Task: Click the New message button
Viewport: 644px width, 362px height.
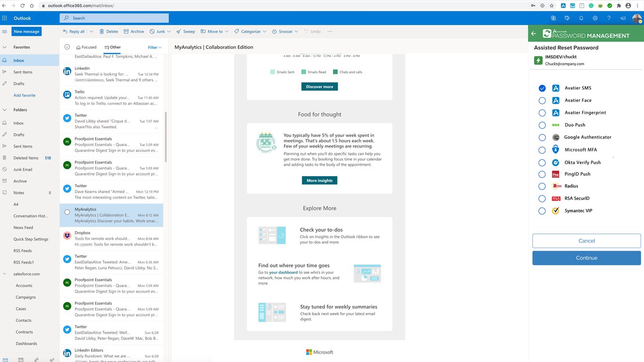Action: 26,32
